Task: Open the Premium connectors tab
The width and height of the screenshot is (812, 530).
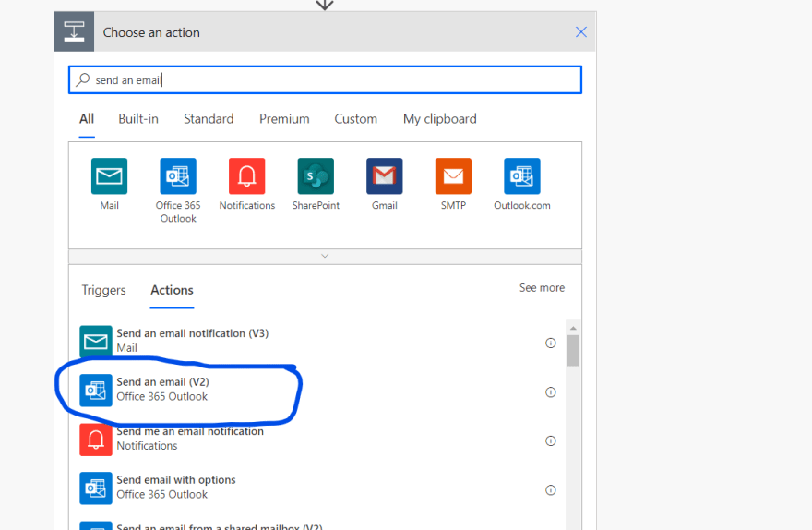Action: (284, 119)
